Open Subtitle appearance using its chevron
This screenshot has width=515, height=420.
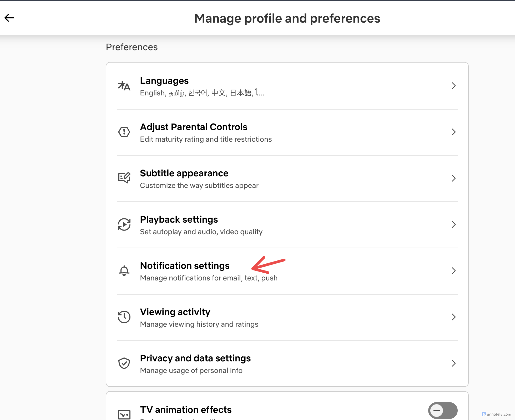[453, 178]
